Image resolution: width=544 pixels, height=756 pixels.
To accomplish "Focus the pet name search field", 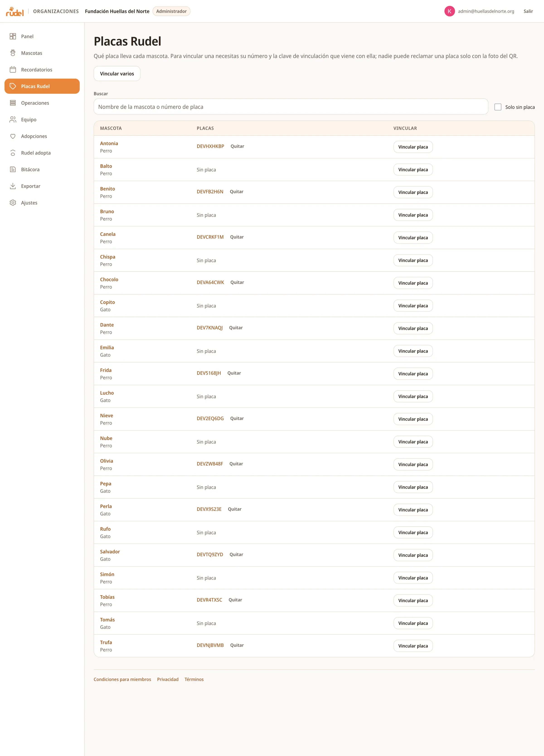I will pos(291,107).
